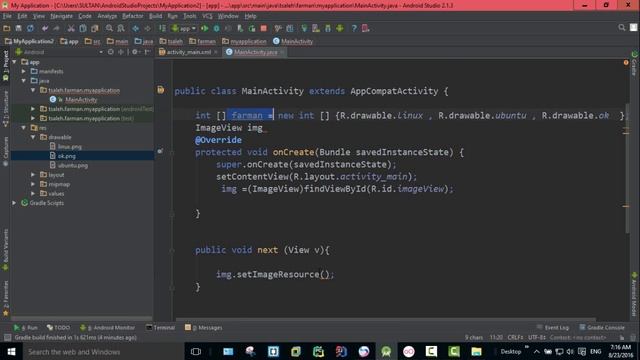Click the Search Everywhere magnifier icon

click(x=622, y=27)
